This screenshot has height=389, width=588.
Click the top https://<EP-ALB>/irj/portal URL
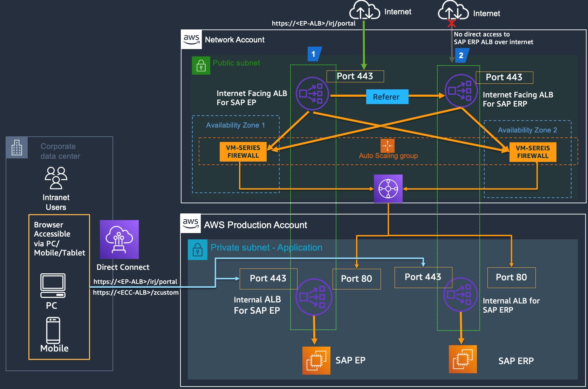pyautogui.click(x=314, y=23)
